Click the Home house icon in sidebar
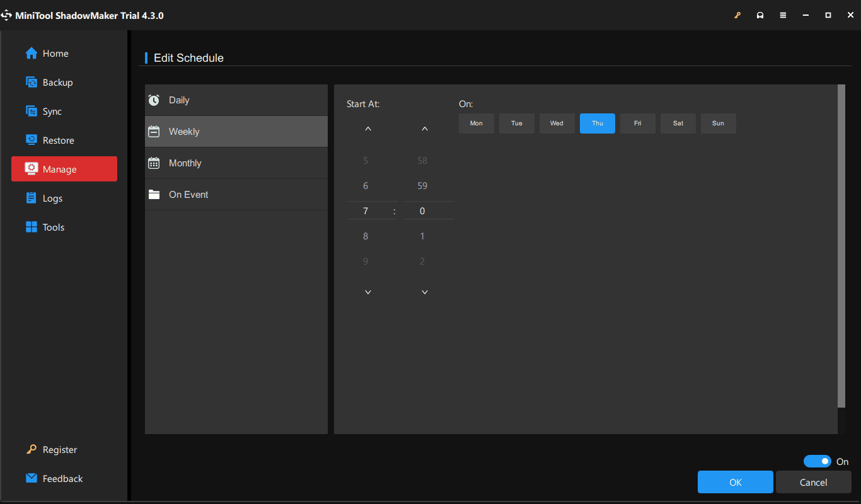 click(x=32, y=54)
